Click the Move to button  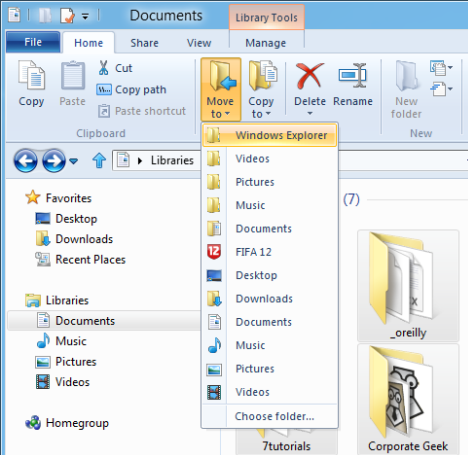click(x=221, y=89)
